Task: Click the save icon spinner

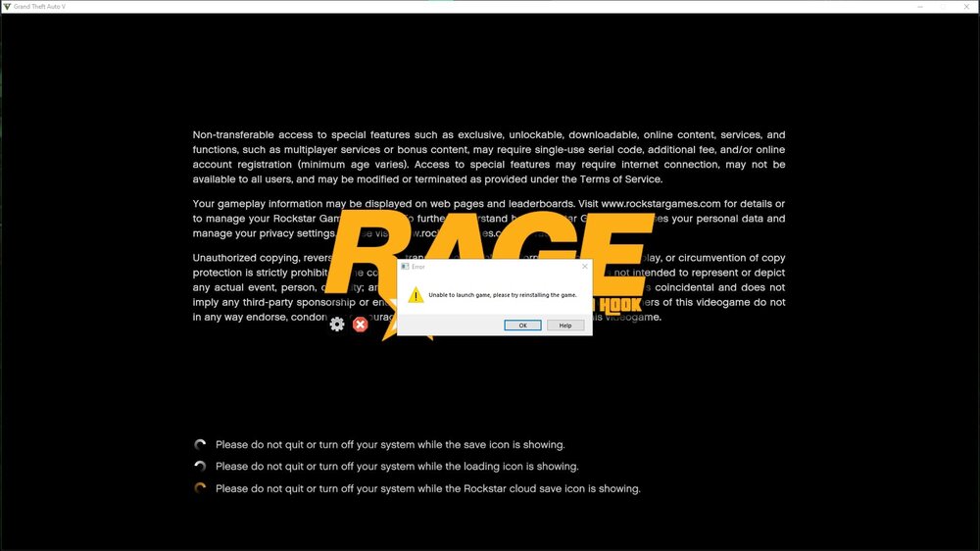Action: tap(200, 445)
